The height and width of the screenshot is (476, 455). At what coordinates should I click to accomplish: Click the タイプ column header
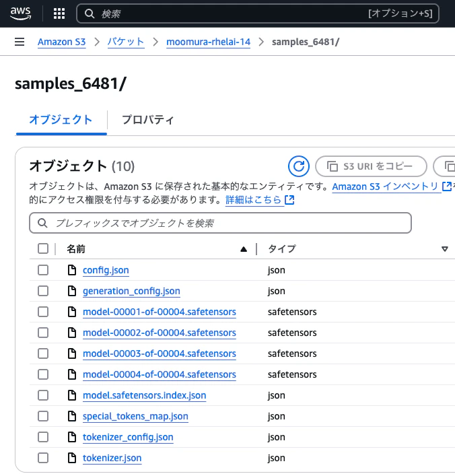[281, 249]
